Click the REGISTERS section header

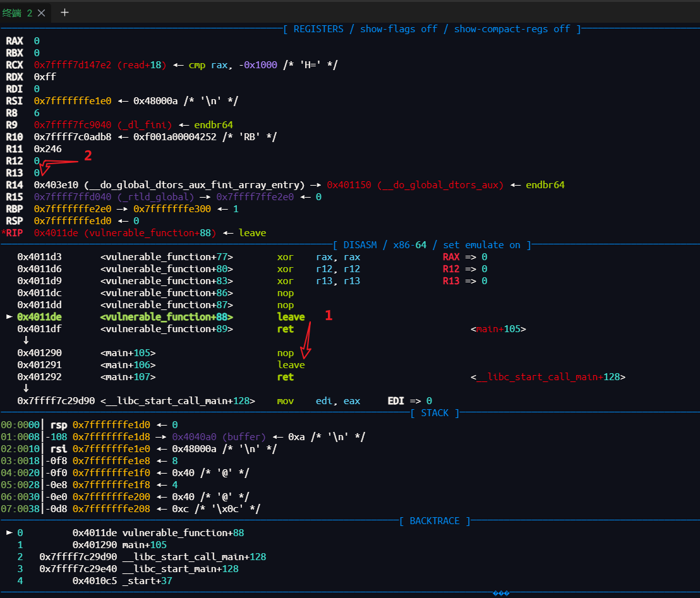[432, 29]
